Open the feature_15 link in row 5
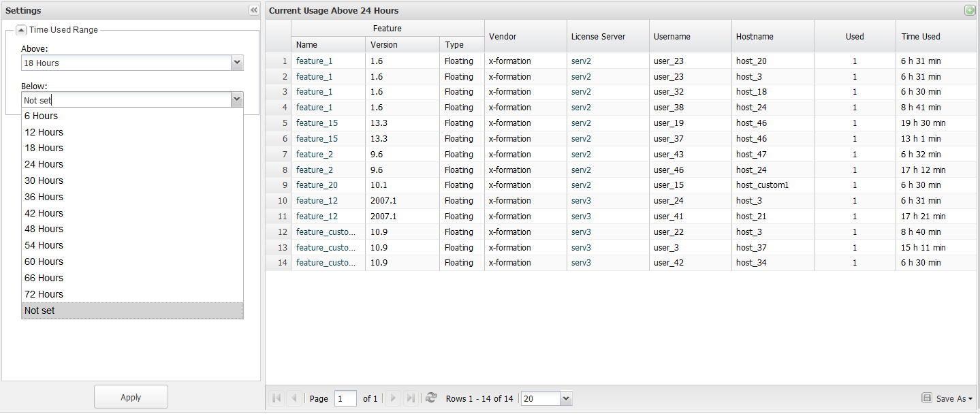Viewport: 980px width, 414px height. 317,123
